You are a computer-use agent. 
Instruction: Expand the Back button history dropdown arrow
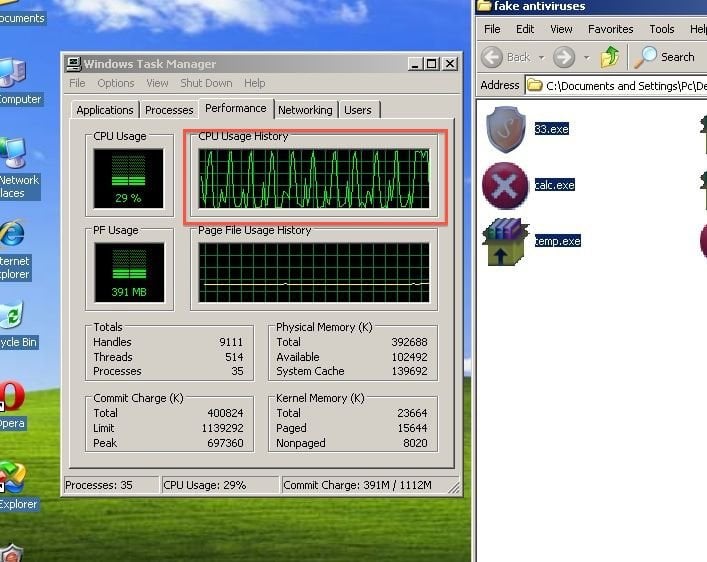(x=541, y=58)
